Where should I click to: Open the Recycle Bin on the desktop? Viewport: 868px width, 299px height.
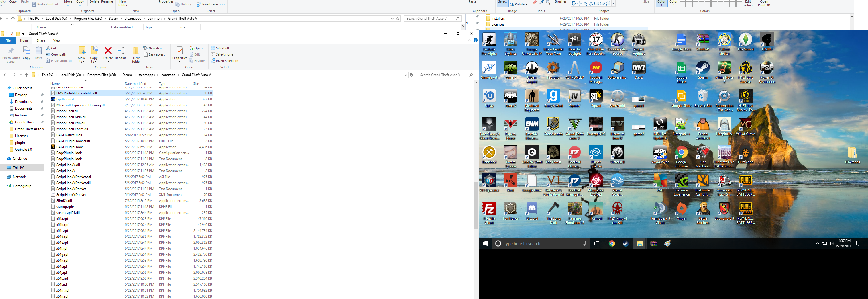[x=703, y=99]
